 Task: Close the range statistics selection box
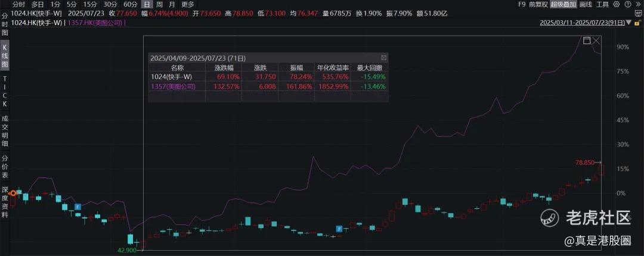pyautogui.click(x=596, y=40)
